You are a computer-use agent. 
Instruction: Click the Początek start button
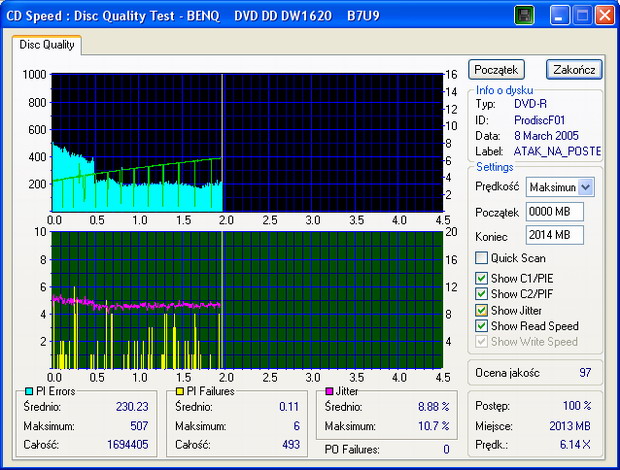pos(496,70)
